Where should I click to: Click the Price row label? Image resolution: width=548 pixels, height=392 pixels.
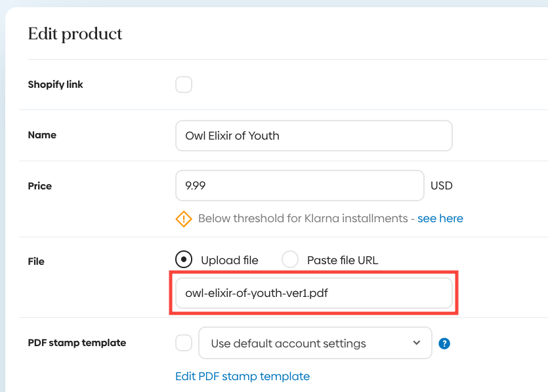(40, 186)
